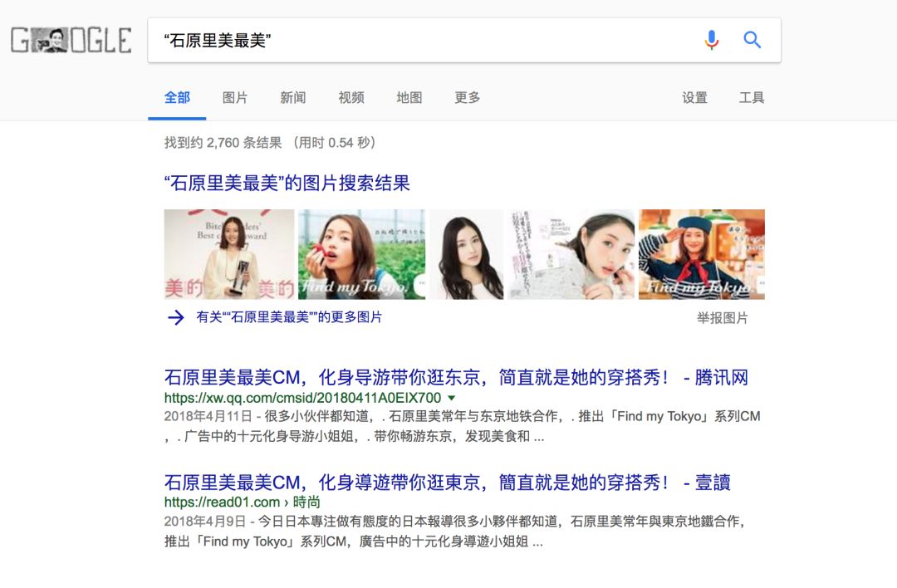Switch to the 图片 tab
This screenshot has height=588, width=897.
click(234, 98)
